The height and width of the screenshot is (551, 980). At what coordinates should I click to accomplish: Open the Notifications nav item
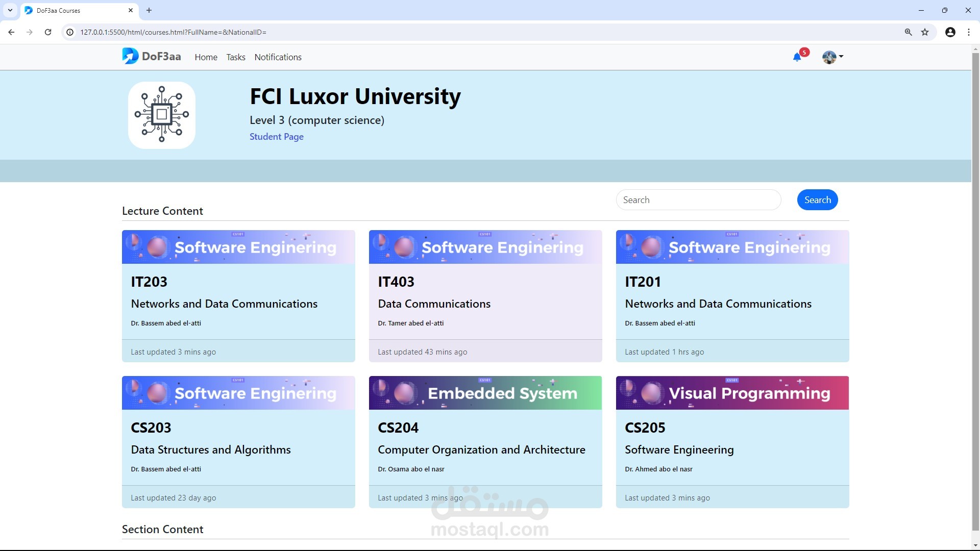[278, 57]
